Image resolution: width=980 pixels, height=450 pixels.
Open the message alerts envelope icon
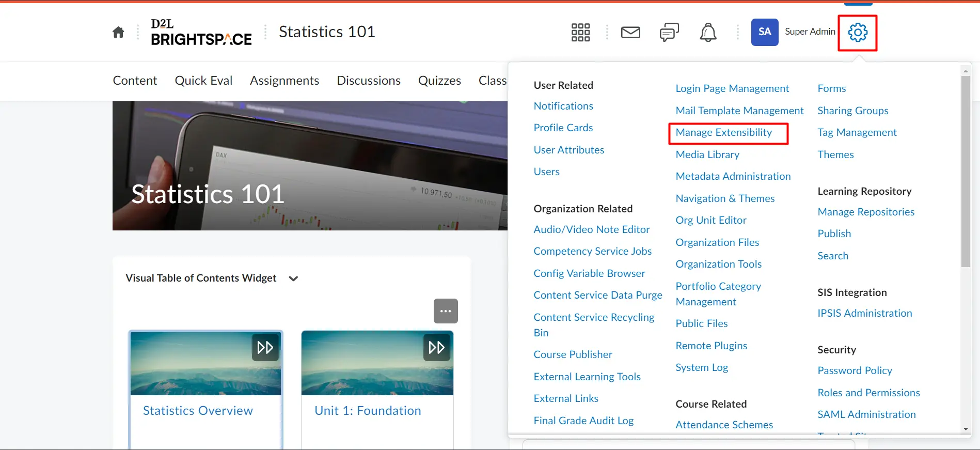coord(630,33)
